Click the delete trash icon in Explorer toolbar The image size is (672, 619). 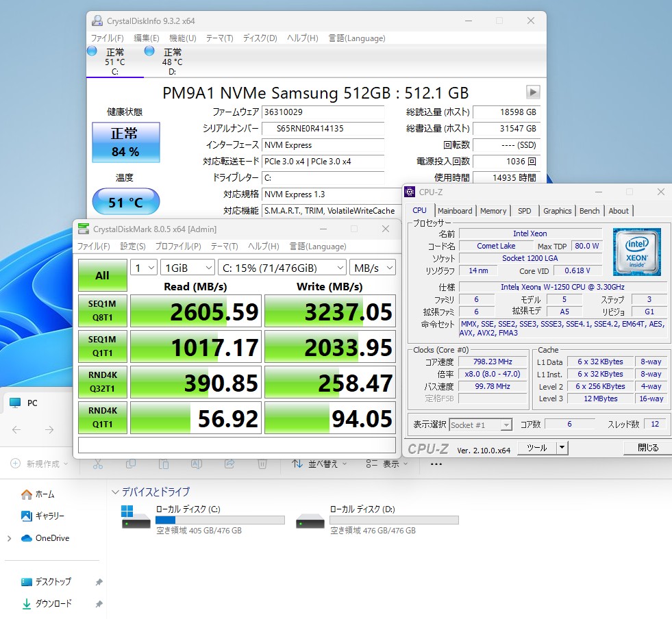(x=262, y=464)
